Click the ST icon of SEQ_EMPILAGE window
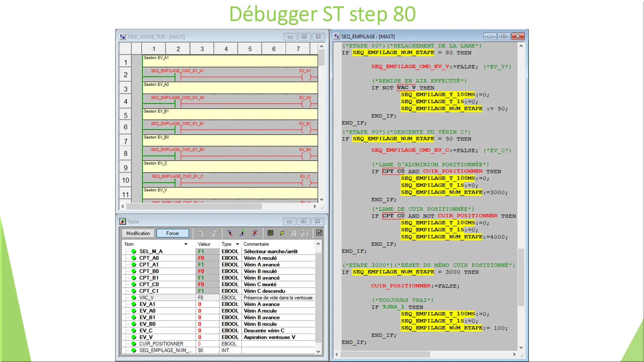The height and width of the screenshot is (362, 644). click(x=336, y=36)
